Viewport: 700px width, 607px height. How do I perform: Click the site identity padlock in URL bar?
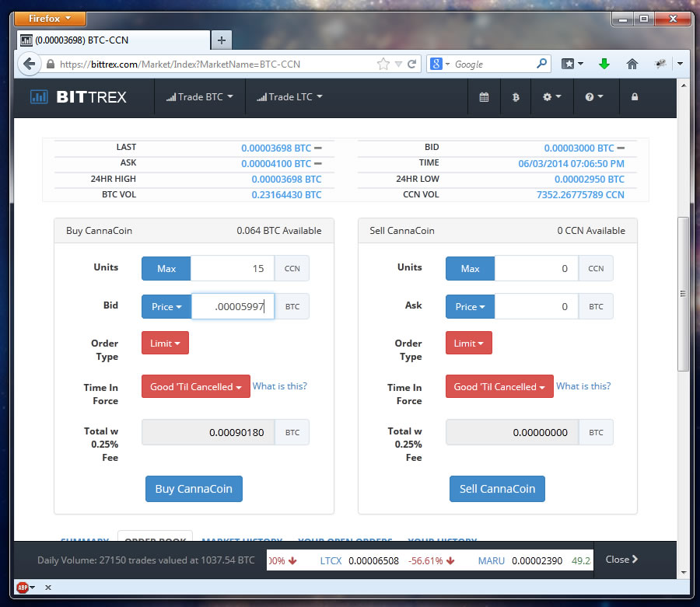[51, 64]
